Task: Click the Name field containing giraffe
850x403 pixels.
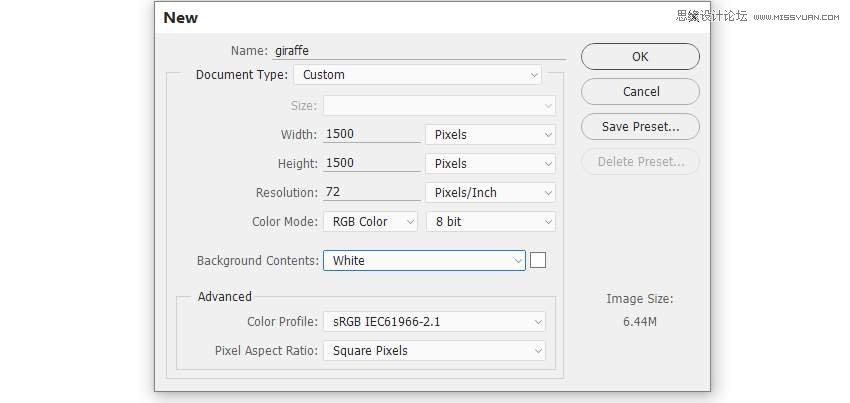Action: 420,50
